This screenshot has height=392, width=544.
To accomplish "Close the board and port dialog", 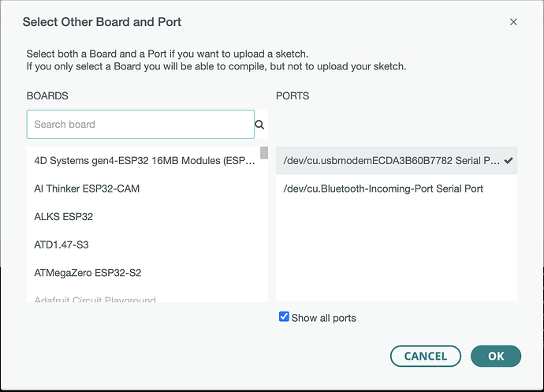I will (513, 22).
